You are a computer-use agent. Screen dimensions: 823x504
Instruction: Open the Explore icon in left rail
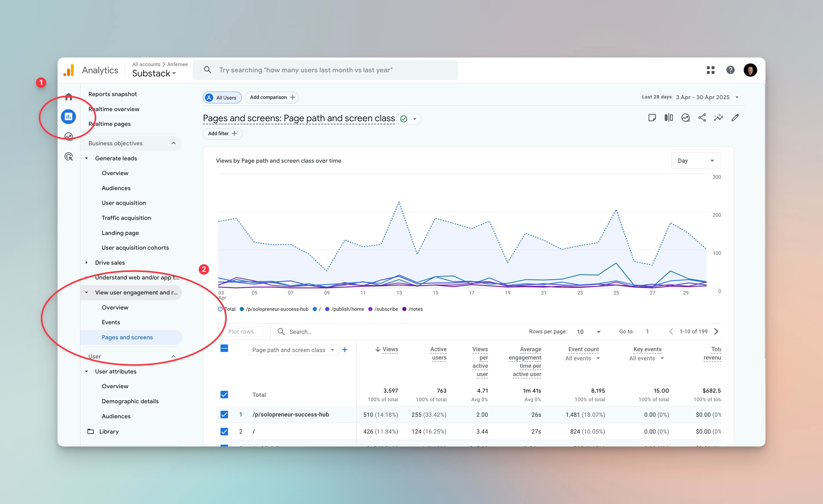[68, 136]
